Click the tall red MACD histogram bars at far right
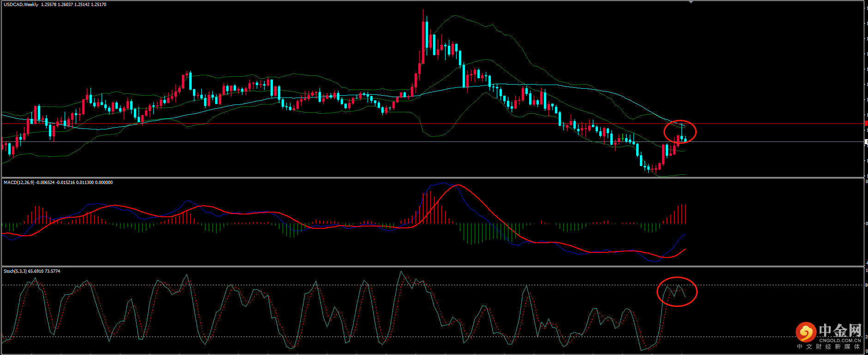This screenshot has width=868, height=355. [681, 214]
